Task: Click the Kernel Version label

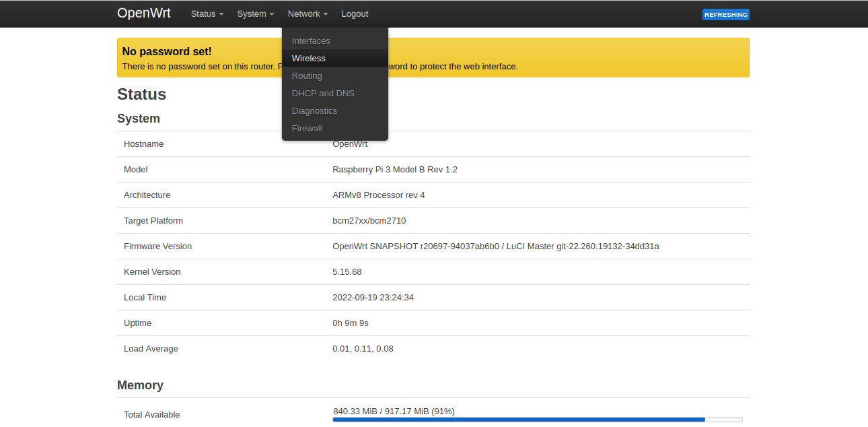Action: point(152,272)
